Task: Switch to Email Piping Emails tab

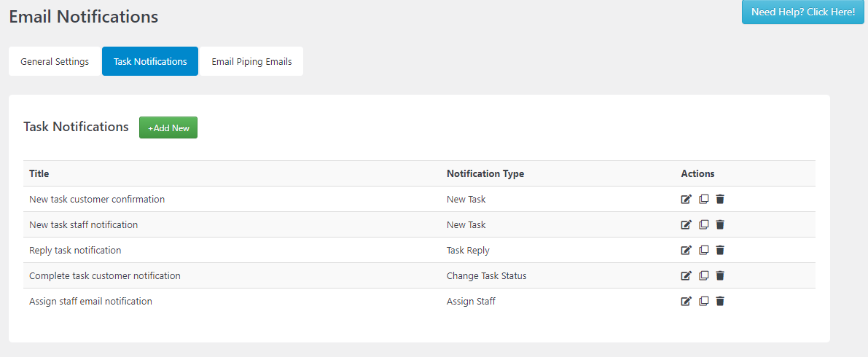Action: click(x=251, y=61)
